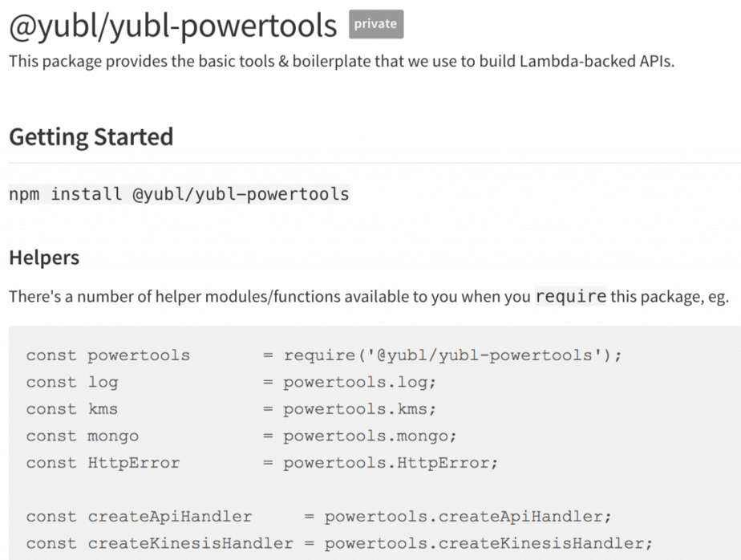
Task: Click 'powertools.log;' in the code block
Action: [x=360, y=383]
